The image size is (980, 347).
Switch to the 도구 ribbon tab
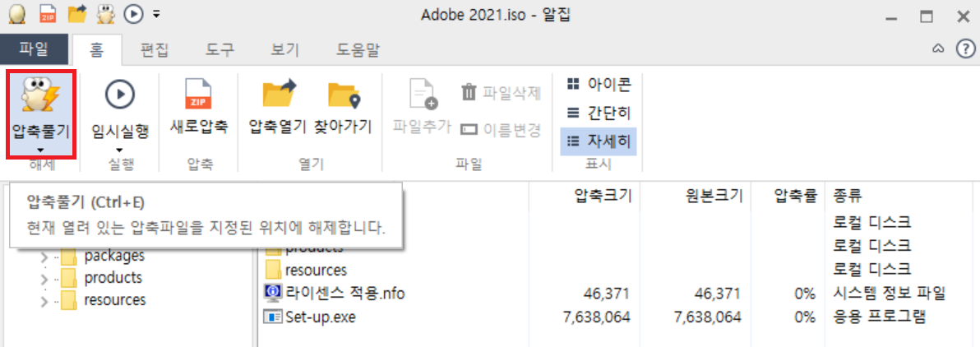[220, 49]
